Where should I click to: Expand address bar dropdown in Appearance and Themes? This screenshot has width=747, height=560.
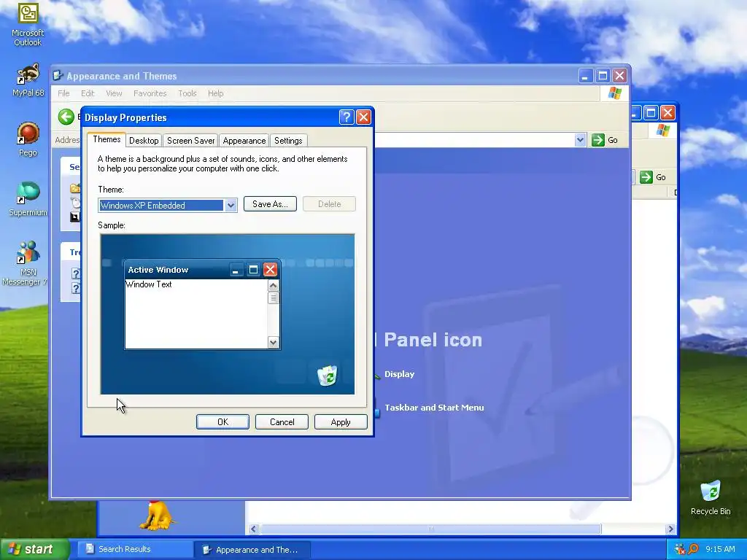(580, 140)
